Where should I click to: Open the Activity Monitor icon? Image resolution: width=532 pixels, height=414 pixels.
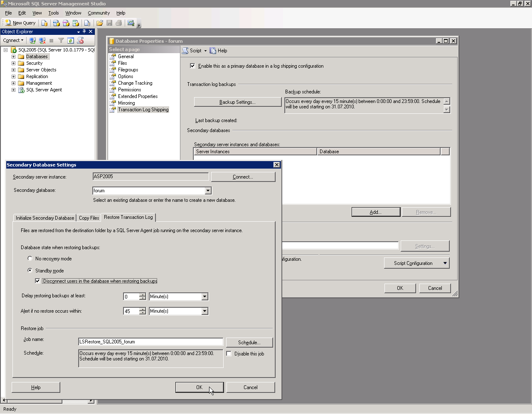point(131,23)
